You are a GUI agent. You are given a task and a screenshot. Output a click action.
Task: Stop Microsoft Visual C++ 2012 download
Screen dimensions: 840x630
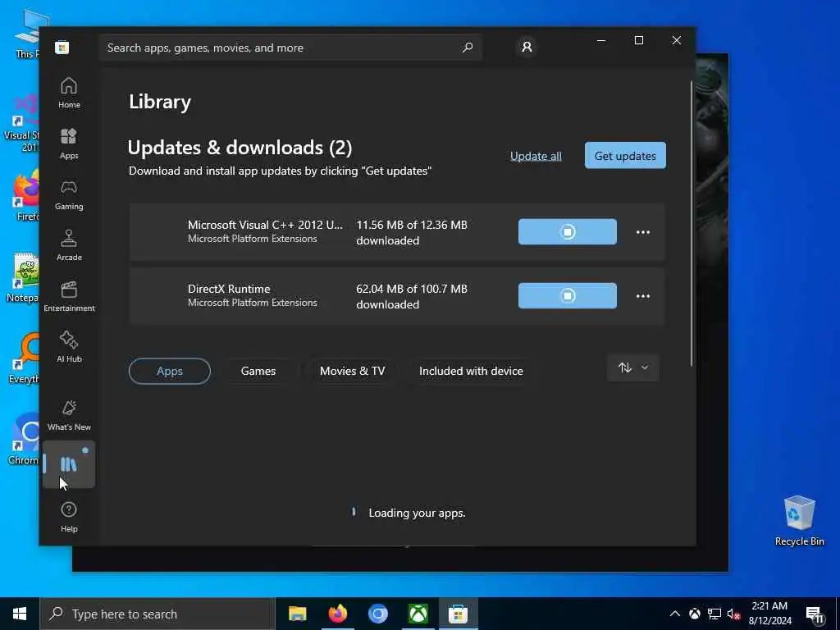tap(568, 231)
